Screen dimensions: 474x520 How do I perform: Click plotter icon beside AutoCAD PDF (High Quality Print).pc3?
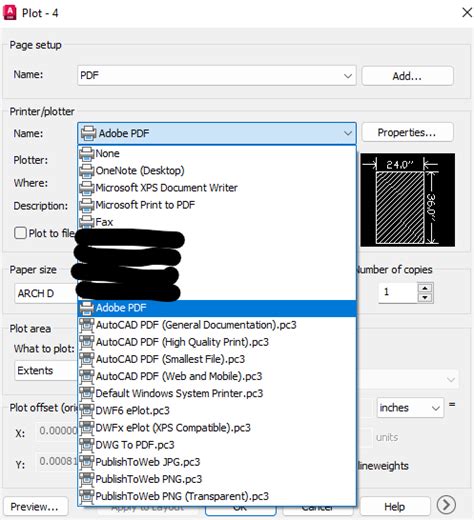click(x=87, y=342)
